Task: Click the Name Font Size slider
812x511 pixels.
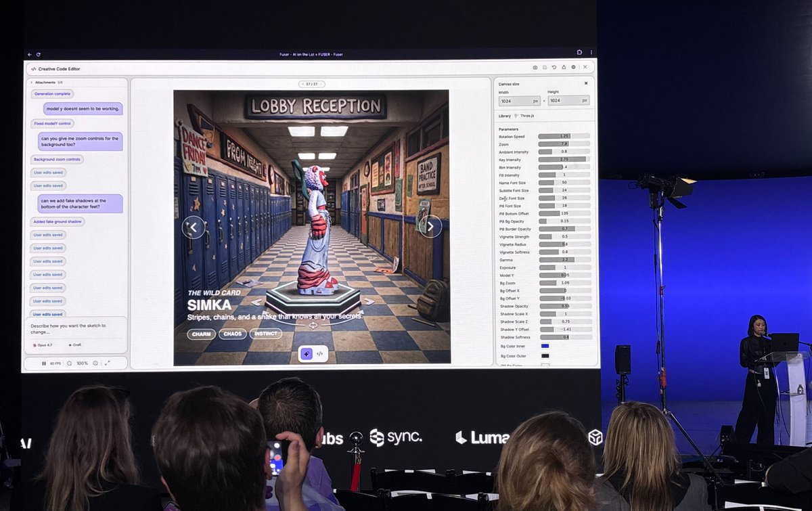Action: pyautogui.click(x=564, y=183)
